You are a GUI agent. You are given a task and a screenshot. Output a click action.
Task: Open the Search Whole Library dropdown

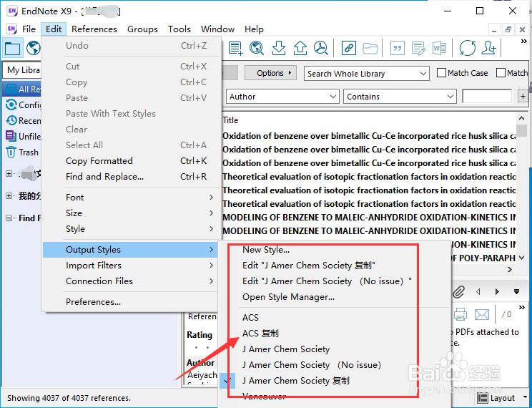[366, 74]
